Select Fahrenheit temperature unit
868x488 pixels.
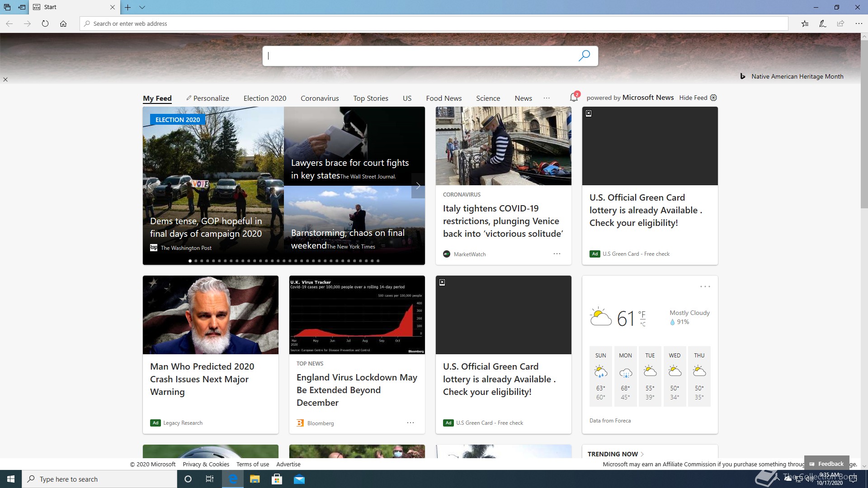point(642,314)
